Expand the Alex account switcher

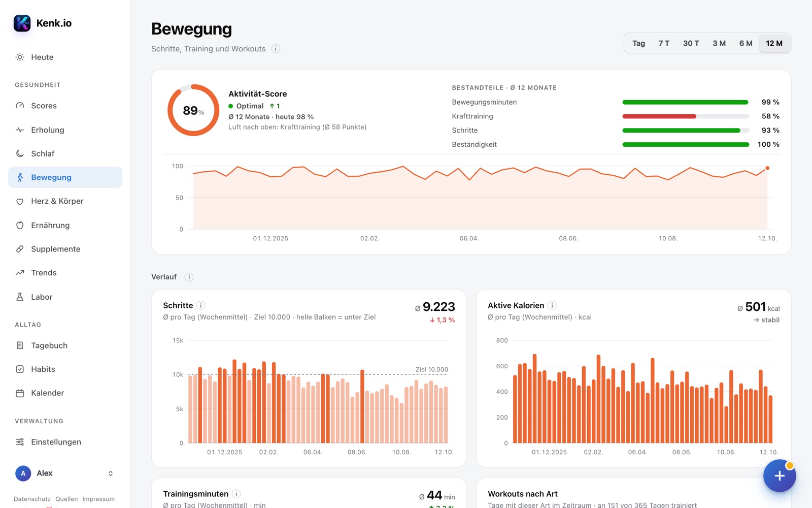tap(110, 473)
